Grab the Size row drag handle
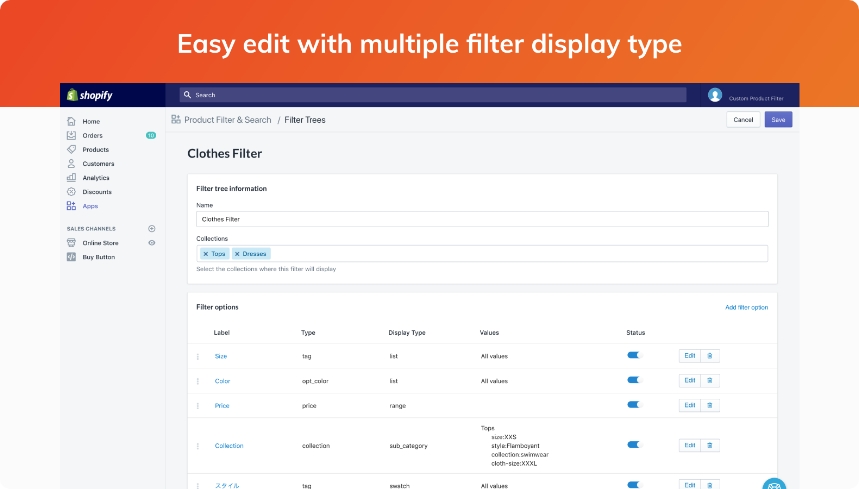Screen dimensions: 859x489 point(198,356)
